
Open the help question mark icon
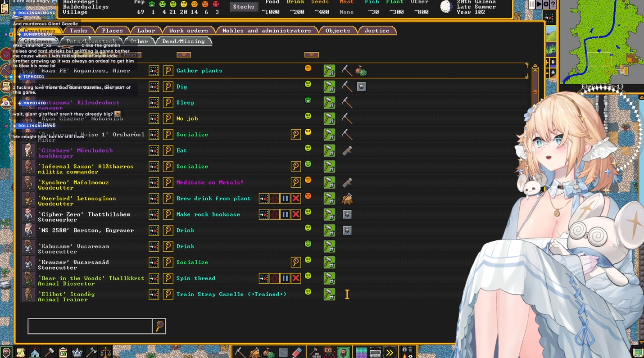(553, 5)
